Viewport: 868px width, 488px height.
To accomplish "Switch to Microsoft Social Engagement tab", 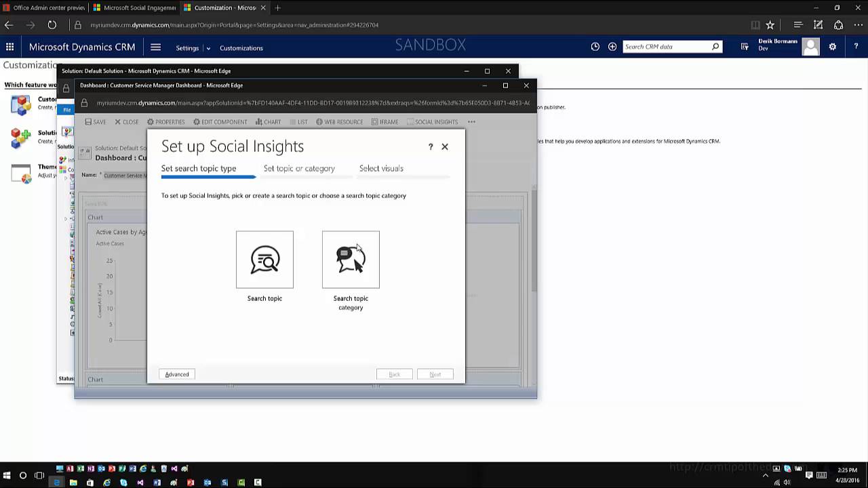I will click(134, 7).
